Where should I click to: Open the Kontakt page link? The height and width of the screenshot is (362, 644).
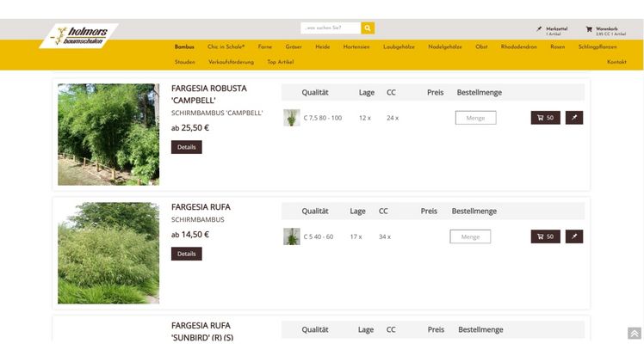point(616,62)
